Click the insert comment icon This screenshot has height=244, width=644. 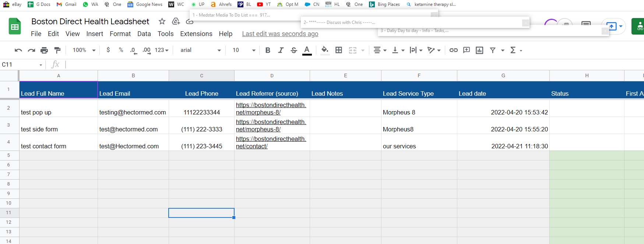pos(467,50)
